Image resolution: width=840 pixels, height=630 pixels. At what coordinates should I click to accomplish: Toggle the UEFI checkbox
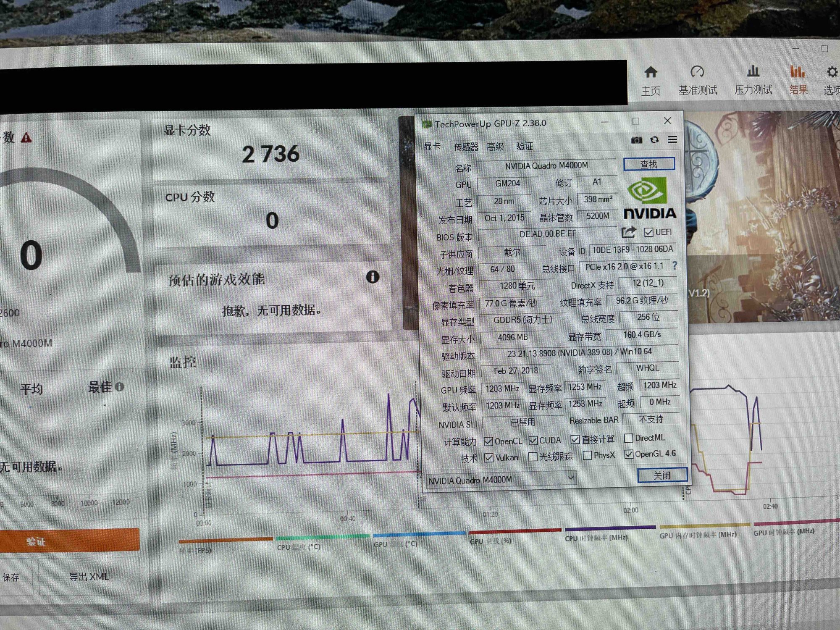pos(649,232)
